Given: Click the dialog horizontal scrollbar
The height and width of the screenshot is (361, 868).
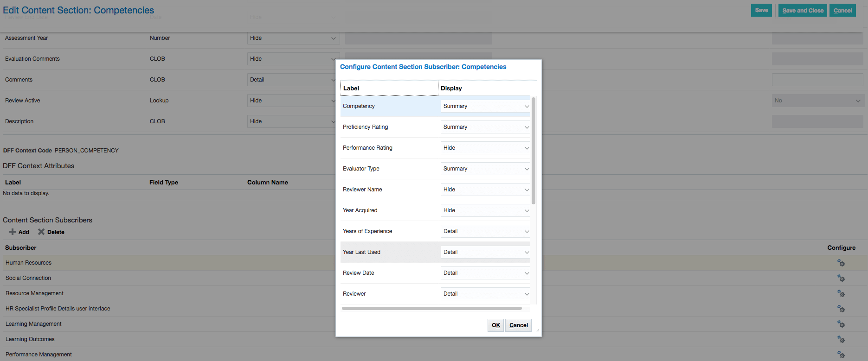Looking at the screenshot, I should (x=432, y=308).
